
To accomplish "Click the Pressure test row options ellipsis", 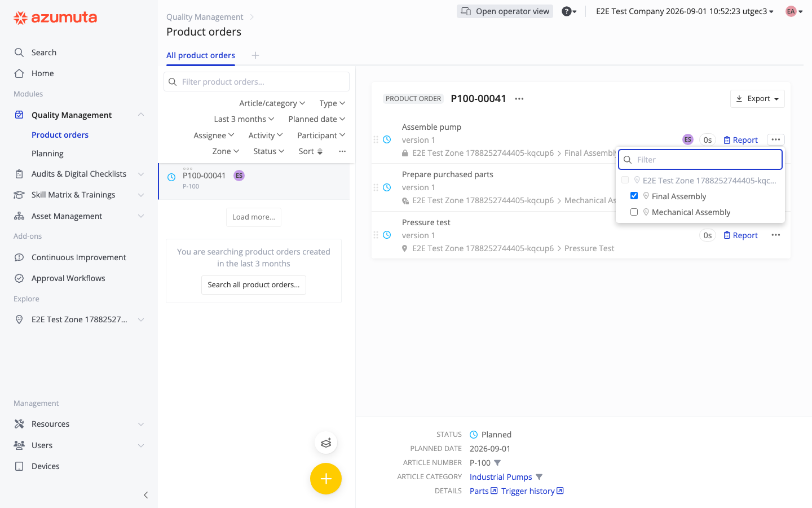I will (x=776, y=235).
